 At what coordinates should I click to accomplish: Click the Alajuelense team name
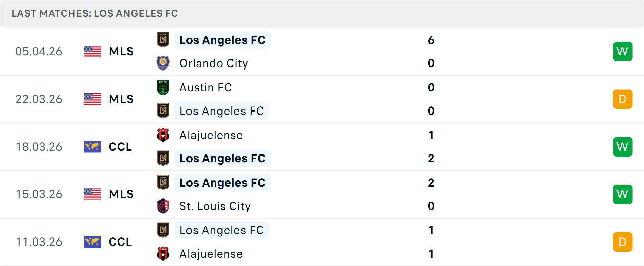tap(211, 135)
